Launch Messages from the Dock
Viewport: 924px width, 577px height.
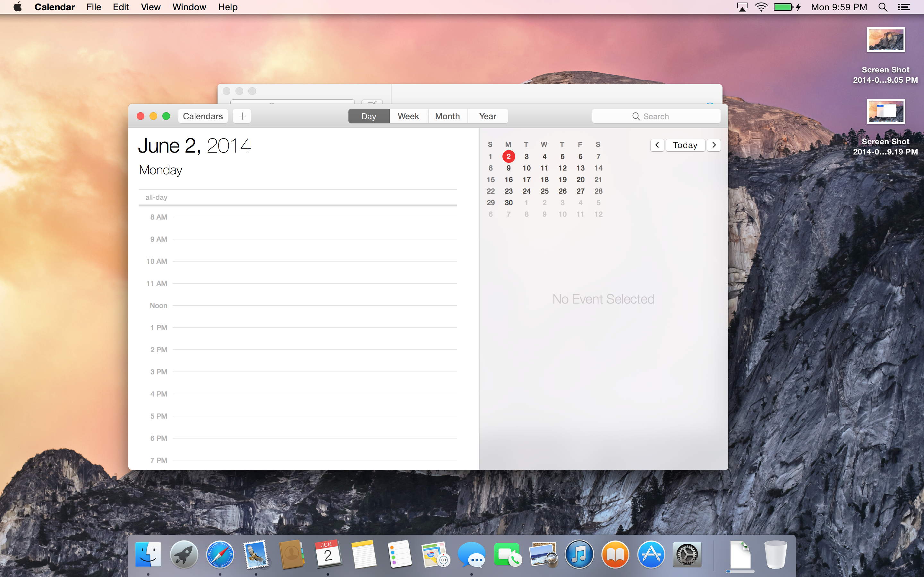[472, 555]
